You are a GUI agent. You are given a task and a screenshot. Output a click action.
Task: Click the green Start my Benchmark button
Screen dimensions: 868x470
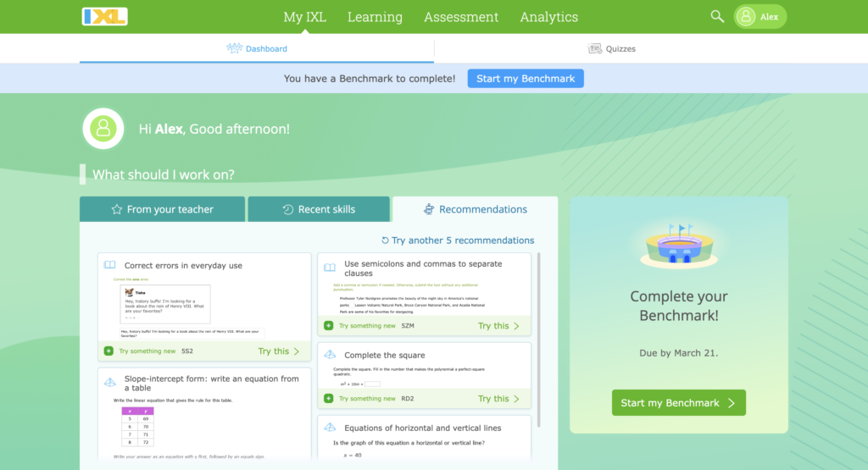[x=679, y=402]
